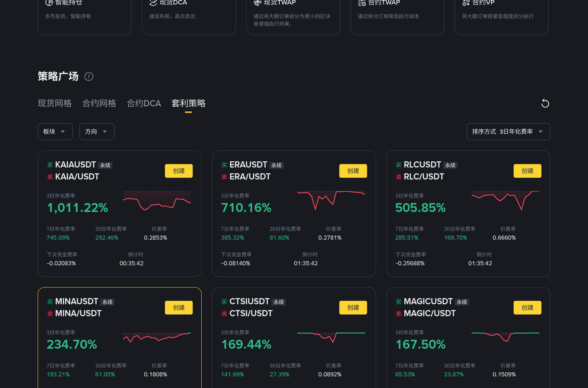The width and height of the screenshot is (588, 388).
Task: Click the 现货TWAP description text
Action: point(292,20)
